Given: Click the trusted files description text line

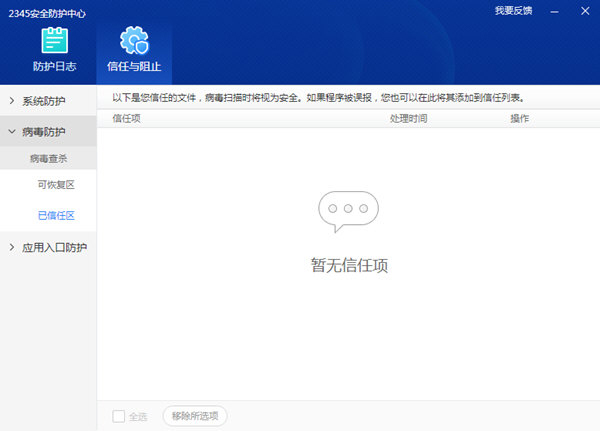Looking at the screenshot, I should tap(318, 98).
